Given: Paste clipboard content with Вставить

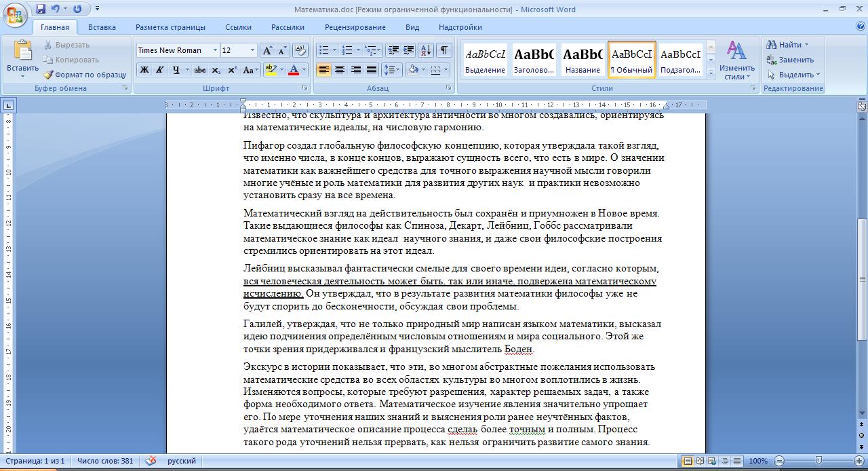Looking at the screenshot, I should pyautogui.click(x=22, y=60).
